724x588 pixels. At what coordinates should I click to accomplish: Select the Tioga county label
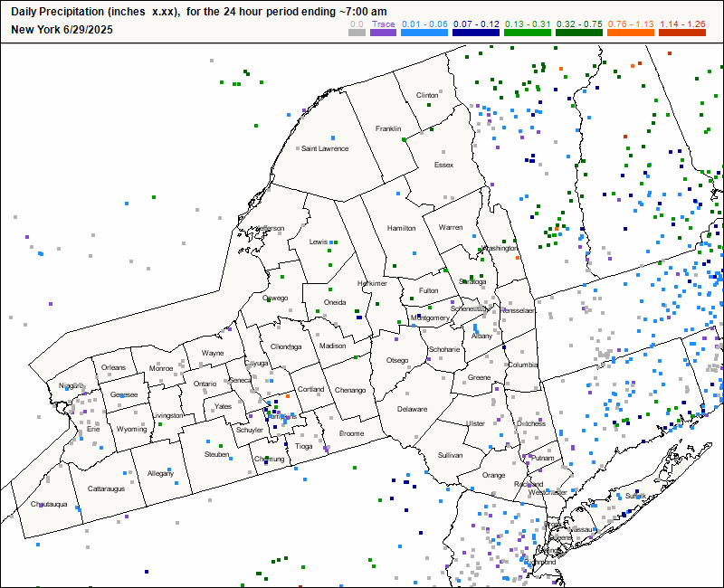click(x=304, y=446)
